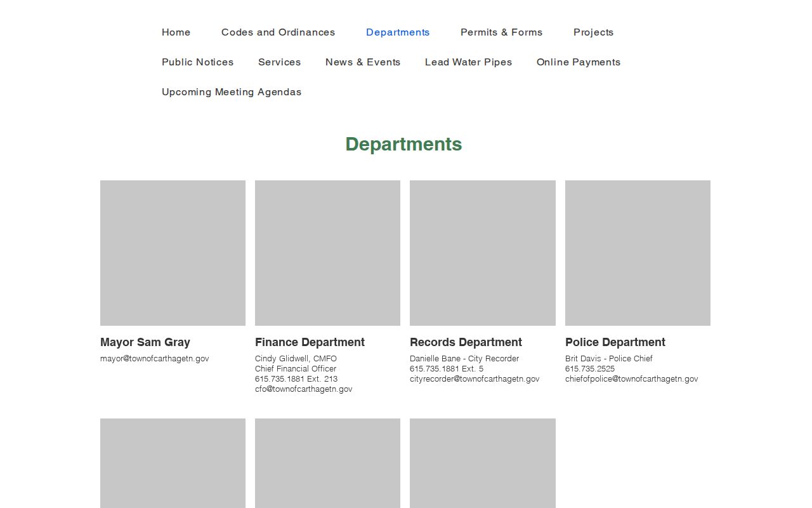Select the text 'Chief Financial Officer'
The width and height of the screenshot is (812, 508).
tap(296, 369)
